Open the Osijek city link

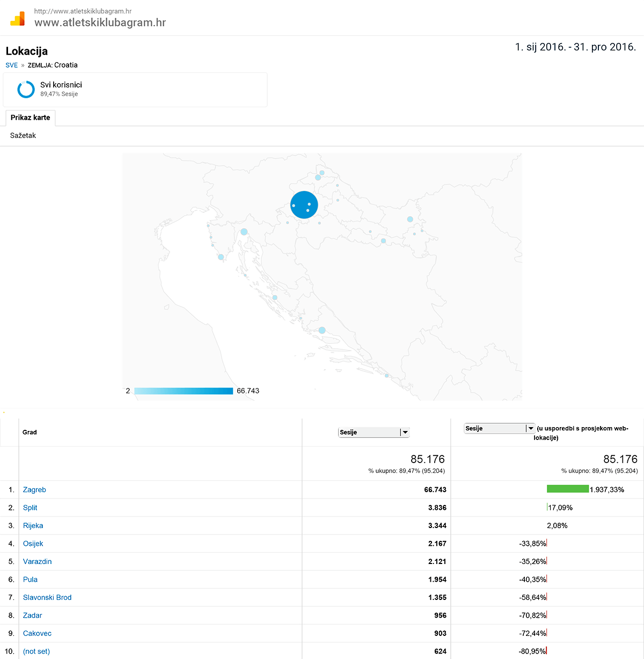pos(33,544)
